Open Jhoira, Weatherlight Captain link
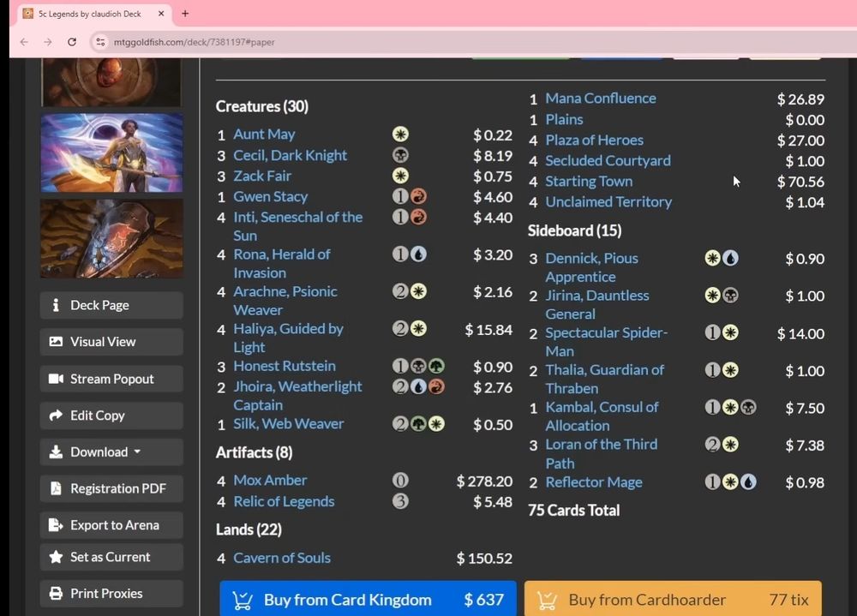The height and width of the screenshot is (616, 857). [297, 396]
